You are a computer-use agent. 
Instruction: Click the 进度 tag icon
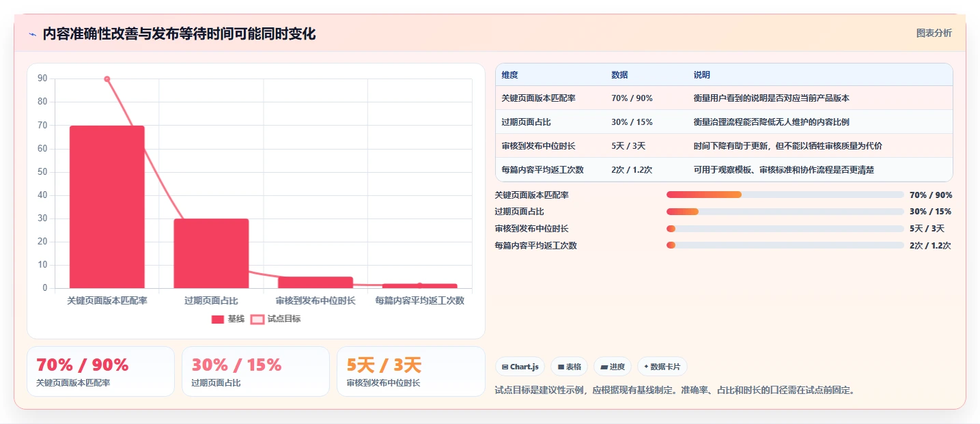604,367
